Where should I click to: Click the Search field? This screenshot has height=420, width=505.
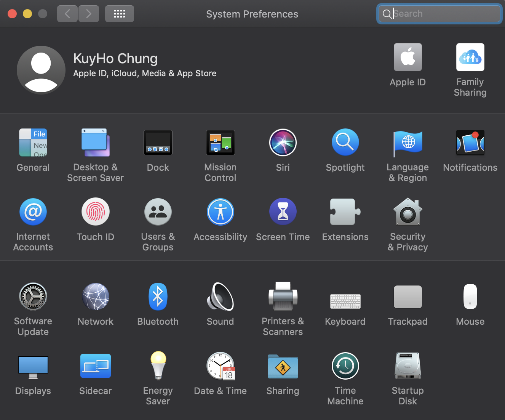439,14
